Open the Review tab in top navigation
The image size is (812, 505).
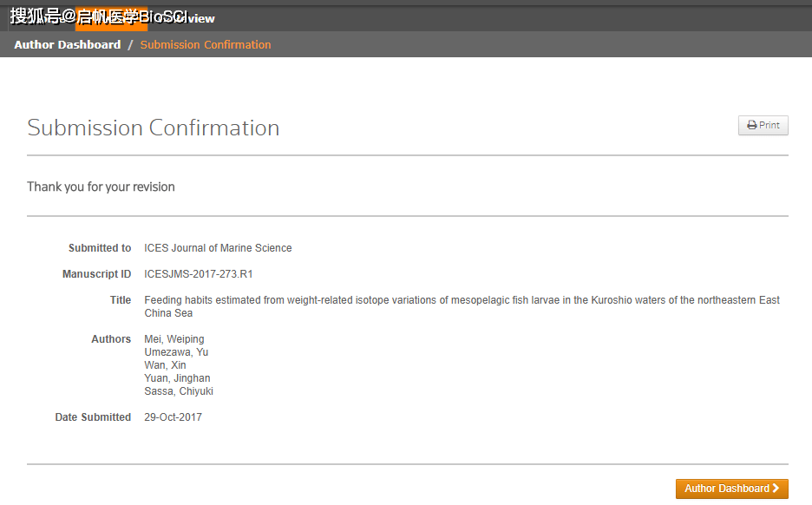(x=193, y=18)
